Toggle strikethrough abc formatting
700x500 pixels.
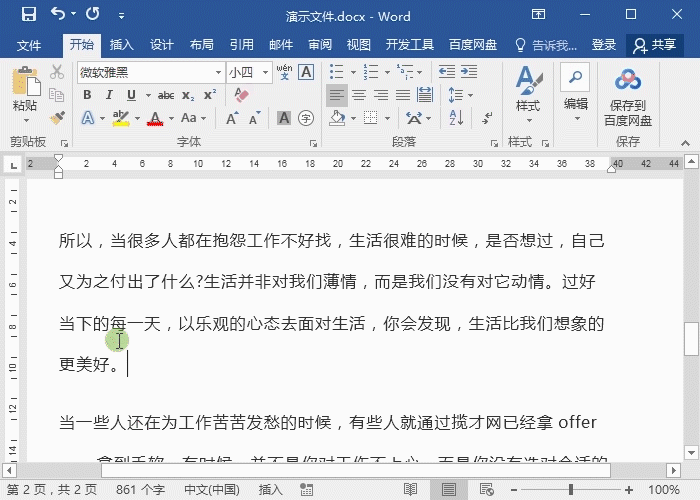pyautogui.click(x=166, y=95)
